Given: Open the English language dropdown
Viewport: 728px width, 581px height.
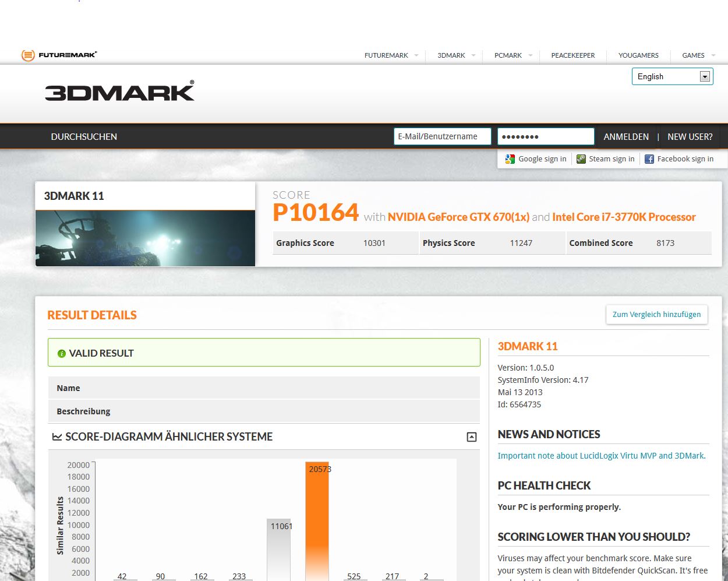Looking at the screenshot, I should click(x=673, y=76).
